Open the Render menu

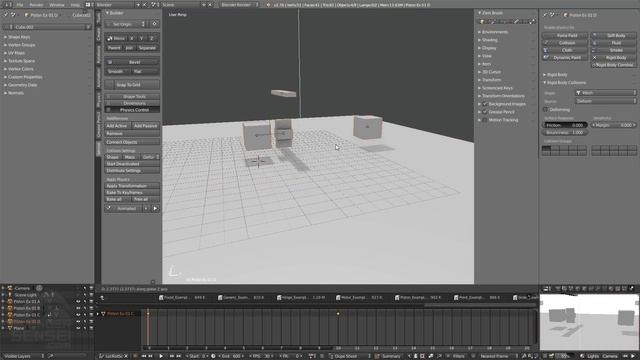[36, 5]
